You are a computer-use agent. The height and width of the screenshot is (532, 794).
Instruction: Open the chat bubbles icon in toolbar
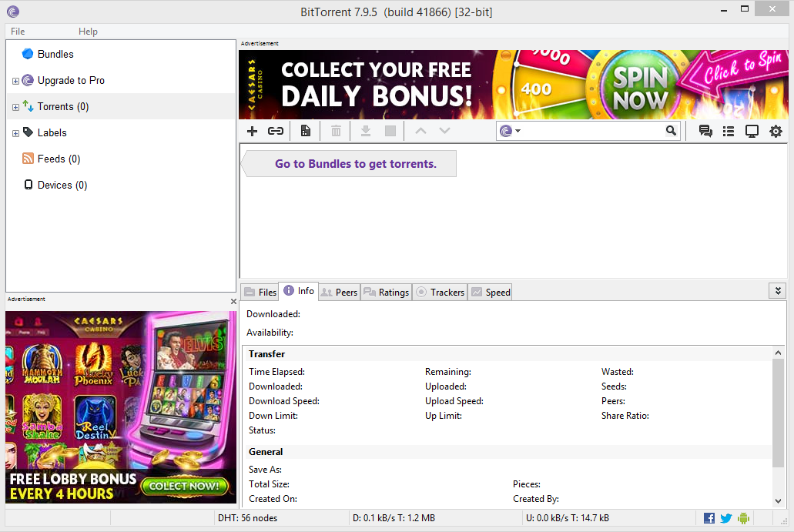[x=705, y=131]
